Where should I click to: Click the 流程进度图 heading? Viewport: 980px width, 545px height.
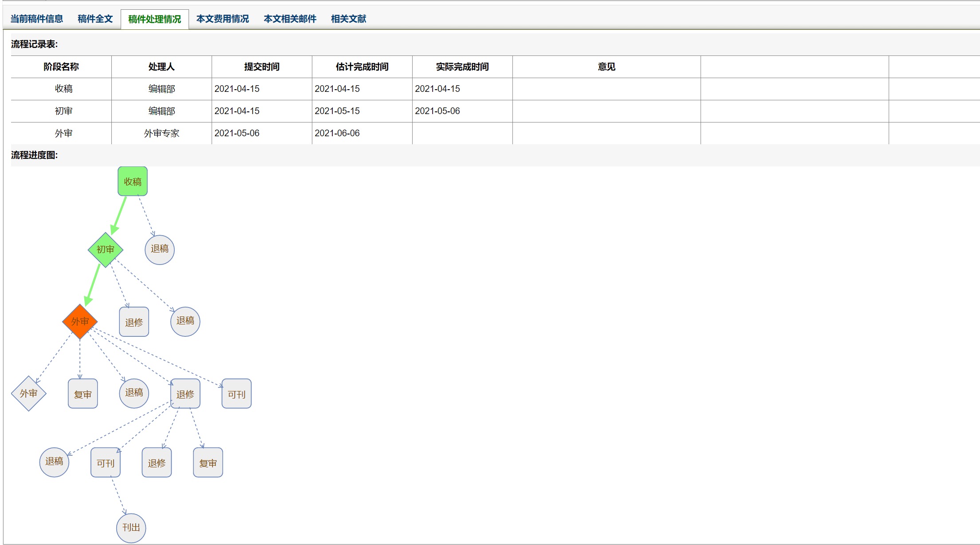34,155
